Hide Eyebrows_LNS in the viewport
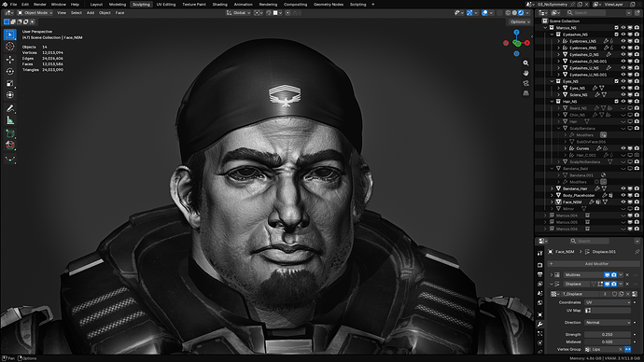644x362 pixels. coord(623,41)
